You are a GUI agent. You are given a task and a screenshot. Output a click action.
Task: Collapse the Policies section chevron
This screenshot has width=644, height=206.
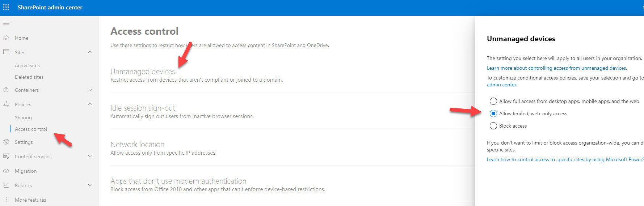coord(90,104)
